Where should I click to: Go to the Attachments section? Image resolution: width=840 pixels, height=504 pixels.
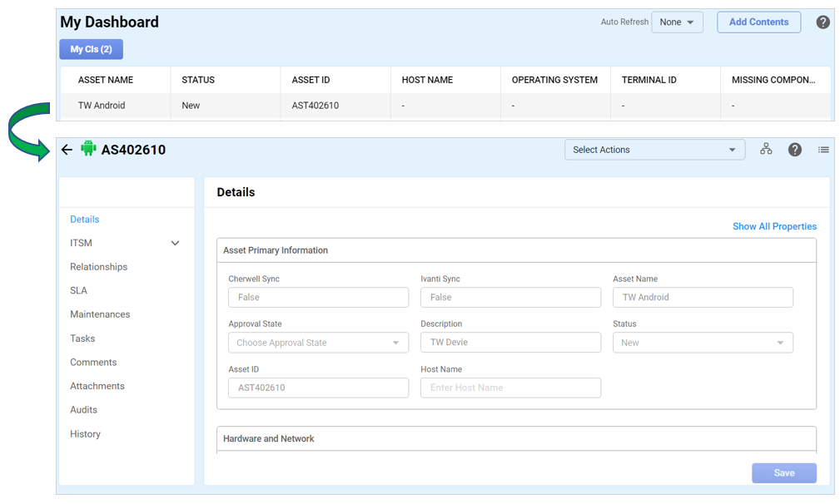pyautogui.click(x=97, y=386)
